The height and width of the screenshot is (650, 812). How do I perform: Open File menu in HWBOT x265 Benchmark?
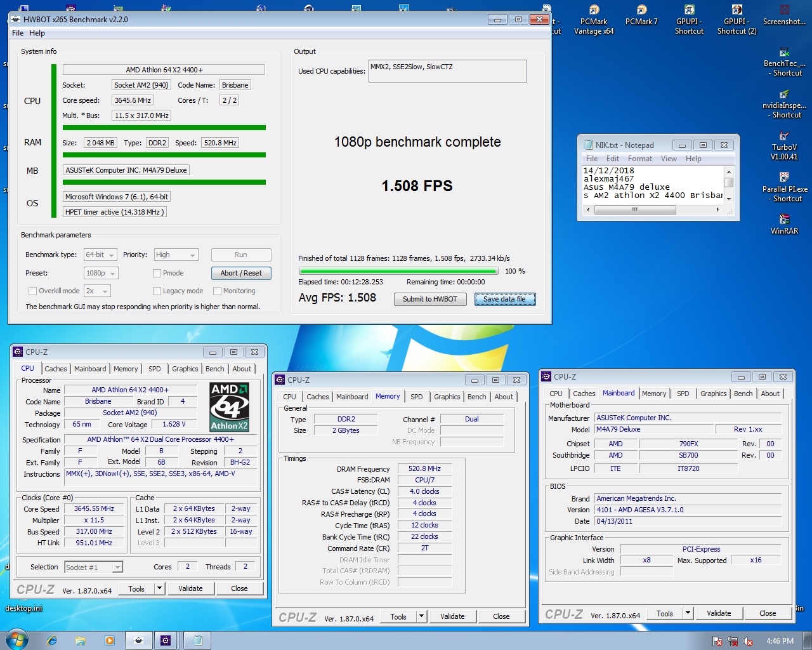[18, 33]
